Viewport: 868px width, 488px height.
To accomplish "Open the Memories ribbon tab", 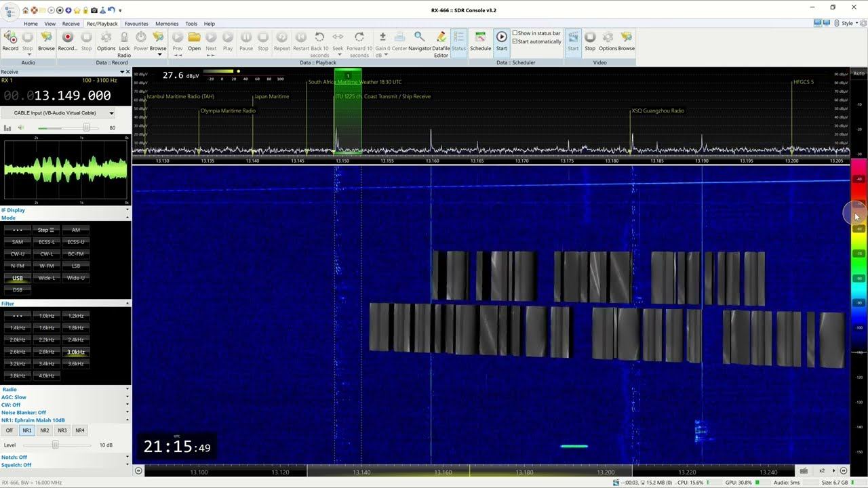I will (167, 24).
